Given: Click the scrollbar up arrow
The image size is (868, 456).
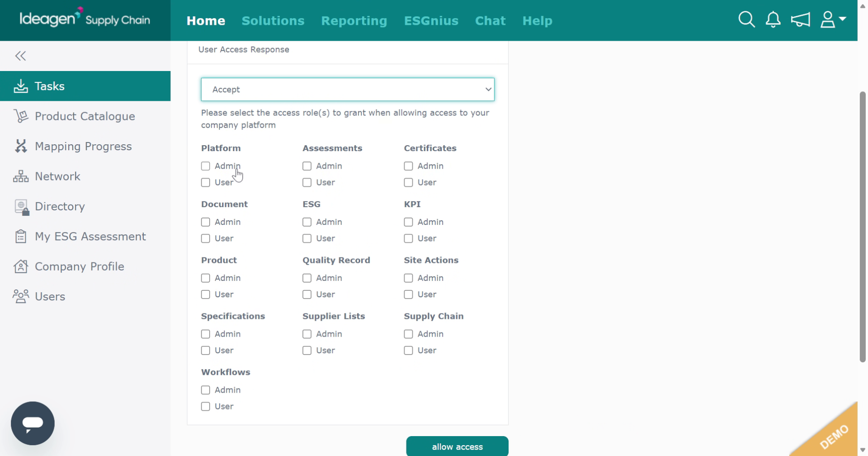Looking at the screenshot, I should [863, 5].
